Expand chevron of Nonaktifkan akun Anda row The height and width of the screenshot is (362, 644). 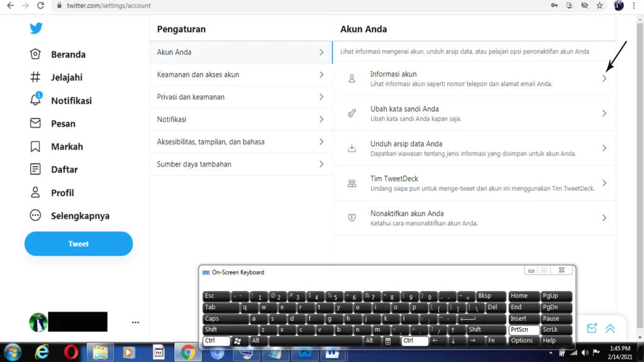[604, 218]
